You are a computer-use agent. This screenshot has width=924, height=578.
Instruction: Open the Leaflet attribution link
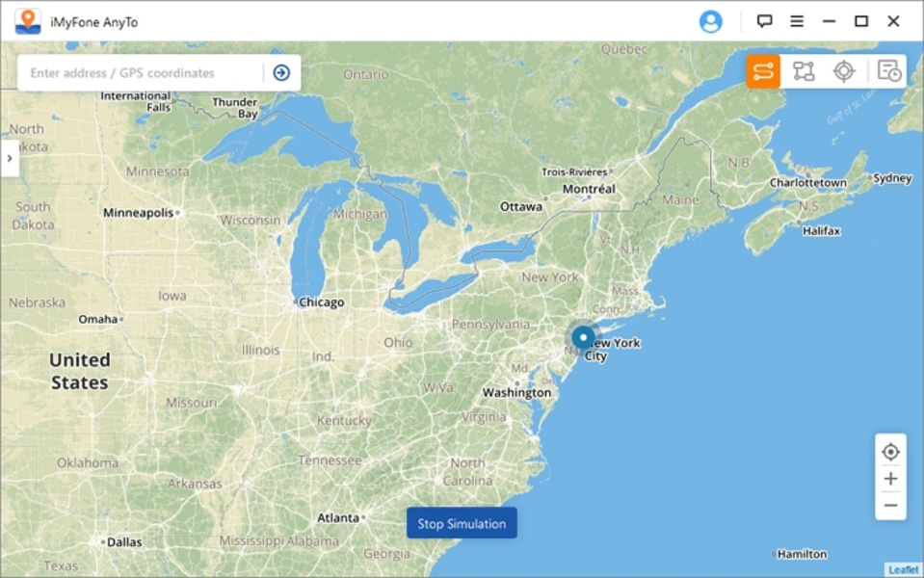pyautogui.click(x=904, y=569)
